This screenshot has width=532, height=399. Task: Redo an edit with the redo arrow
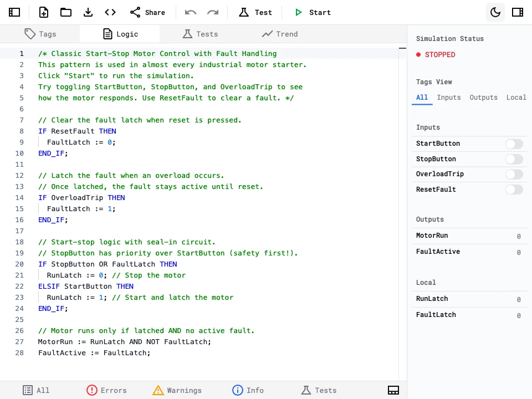tap(212, 12)
